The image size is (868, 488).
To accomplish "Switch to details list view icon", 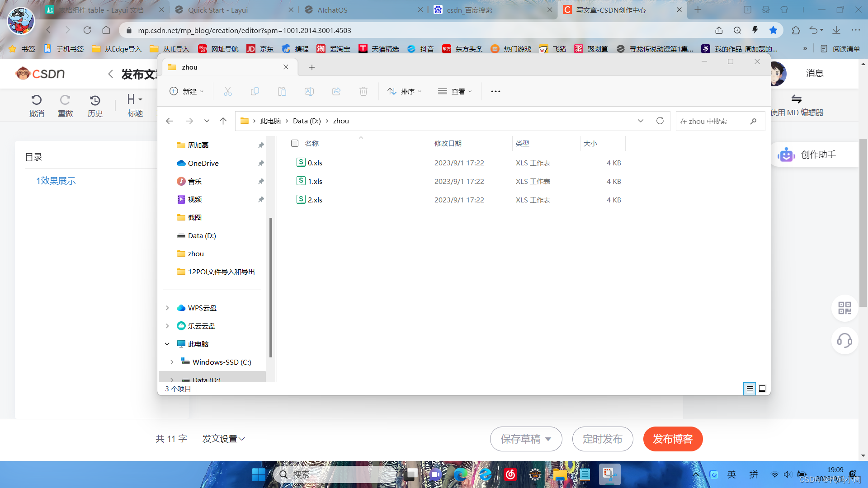I will [x=749, y=389].
